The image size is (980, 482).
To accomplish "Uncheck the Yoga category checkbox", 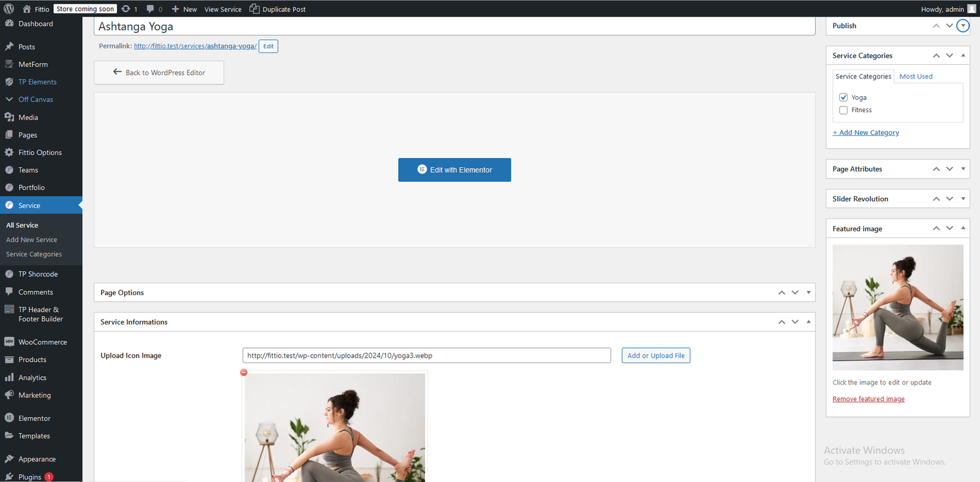I will 843,97.
